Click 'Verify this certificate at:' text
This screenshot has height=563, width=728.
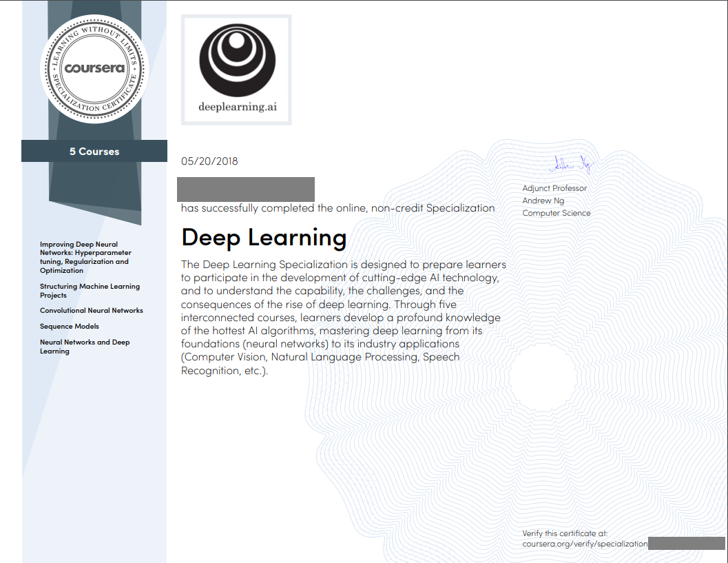565,533
